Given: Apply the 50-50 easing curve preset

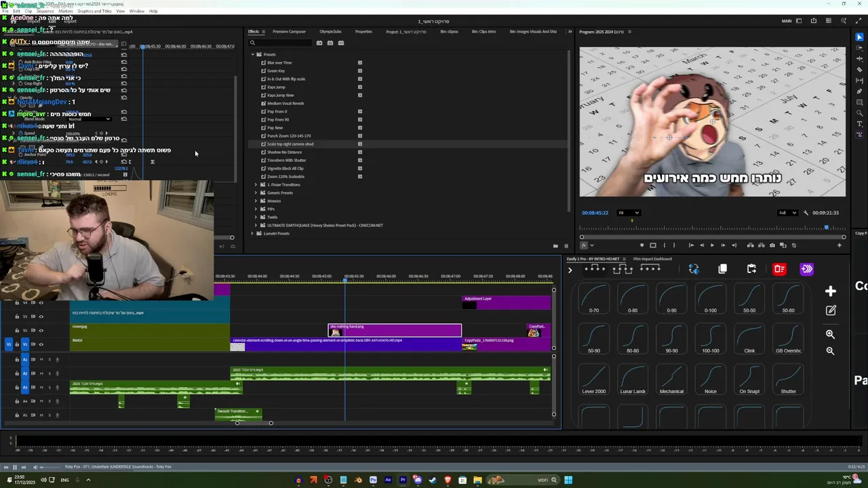Looking at the screenshot, I should coord(749,299).
